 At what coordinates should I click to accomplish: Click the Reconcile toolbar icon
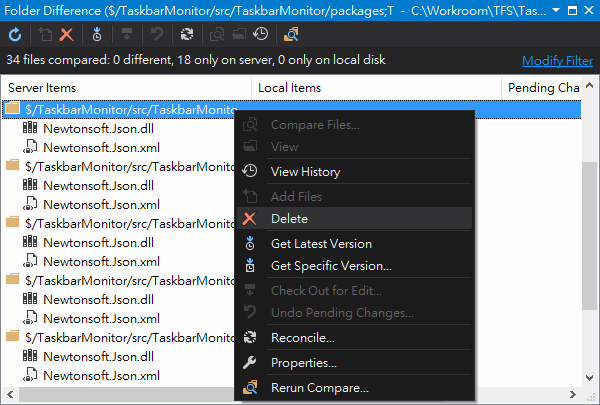pos(187,34)
